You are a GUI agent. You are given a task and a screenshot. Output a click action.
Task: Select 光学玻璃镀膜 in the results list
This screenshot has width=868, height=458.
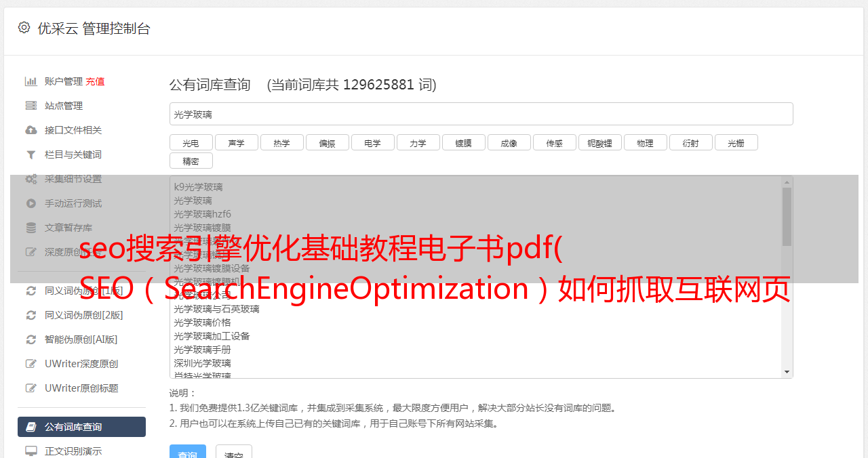pos(202,228)
